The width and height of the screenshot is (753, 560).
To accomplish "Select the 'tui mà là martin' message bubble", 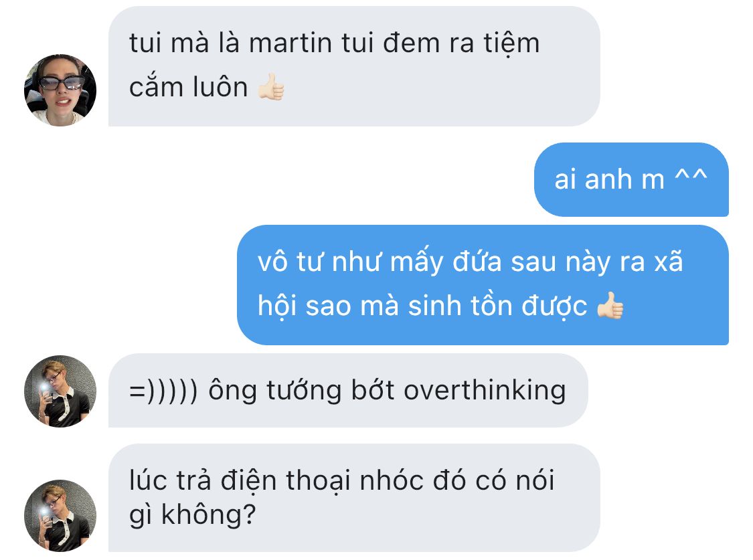I will click(x=354, y=66).
